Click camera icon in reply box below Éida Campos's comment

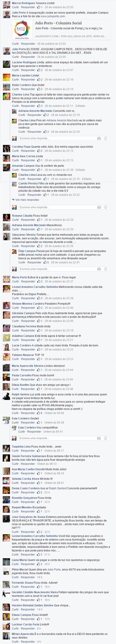[99, 269]
